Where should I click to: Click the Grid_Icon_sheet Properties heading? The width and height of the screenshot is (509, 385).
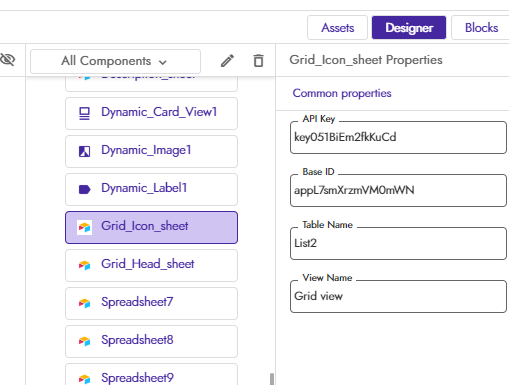click(x=366, y=60)
